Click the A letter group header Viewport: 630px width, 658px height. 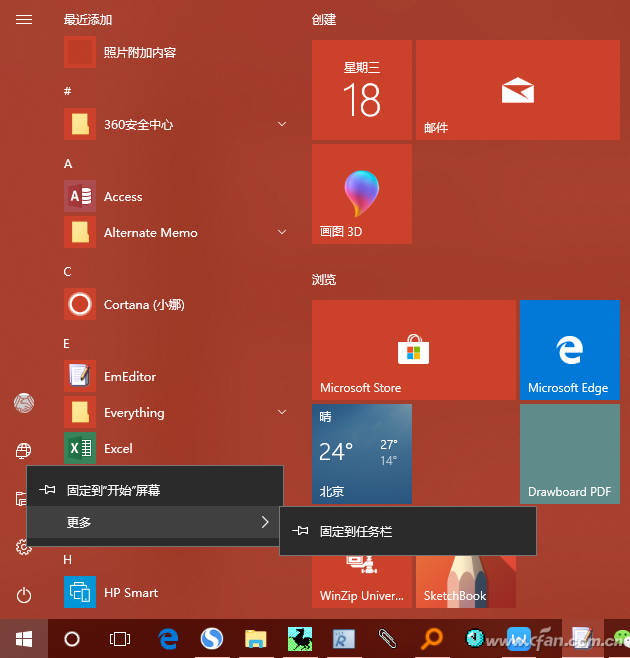click(68, 163)
